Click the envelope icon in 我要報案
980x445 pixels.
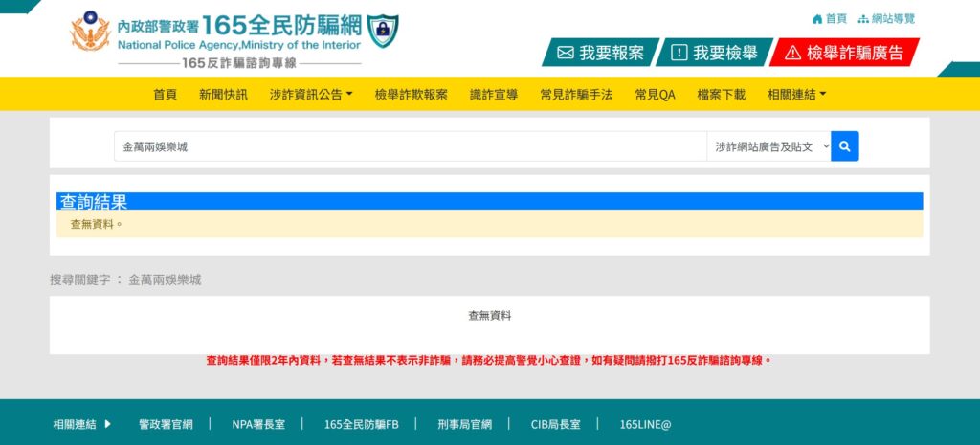click(x=565, y=54)
